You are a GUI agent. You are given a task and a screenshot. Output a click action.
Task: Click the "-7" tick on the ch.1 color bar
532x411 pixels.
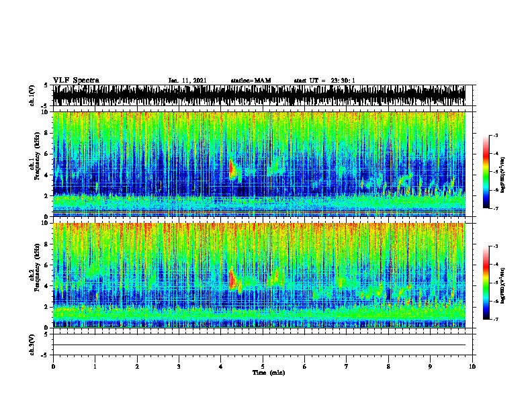(496, 208)
